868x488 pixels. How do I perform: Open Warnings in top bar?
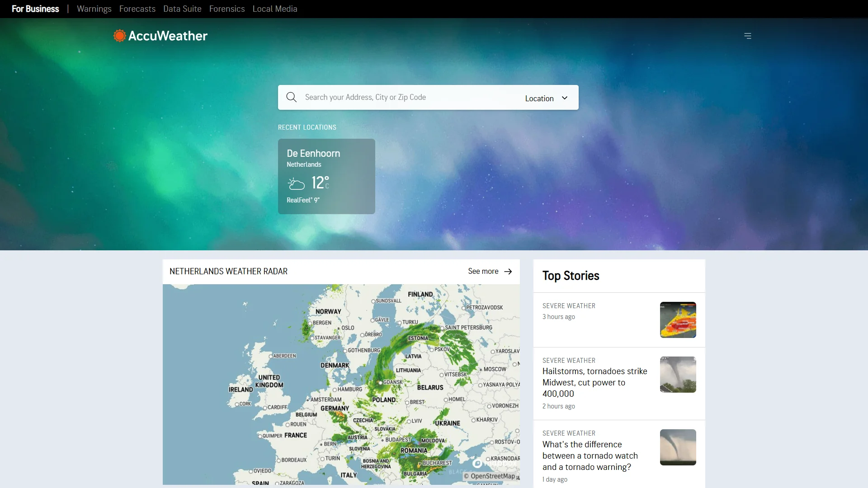[94, 9]
